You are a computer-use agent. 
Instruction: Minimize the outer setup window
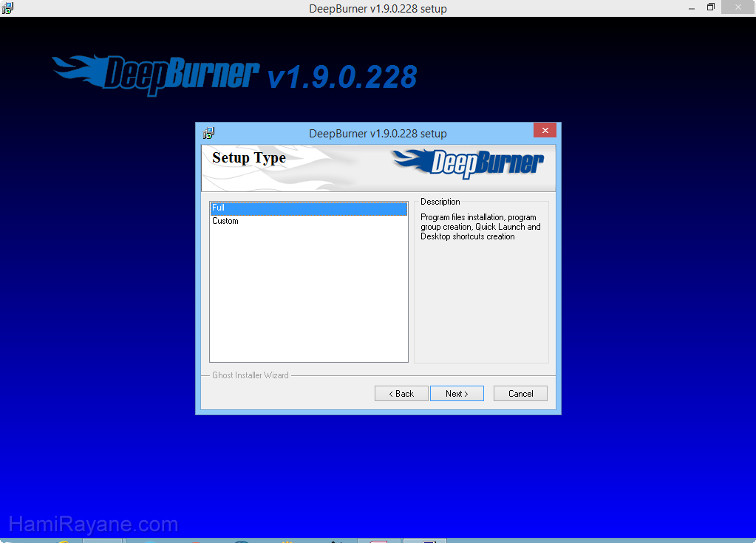[x=692, y=8]
